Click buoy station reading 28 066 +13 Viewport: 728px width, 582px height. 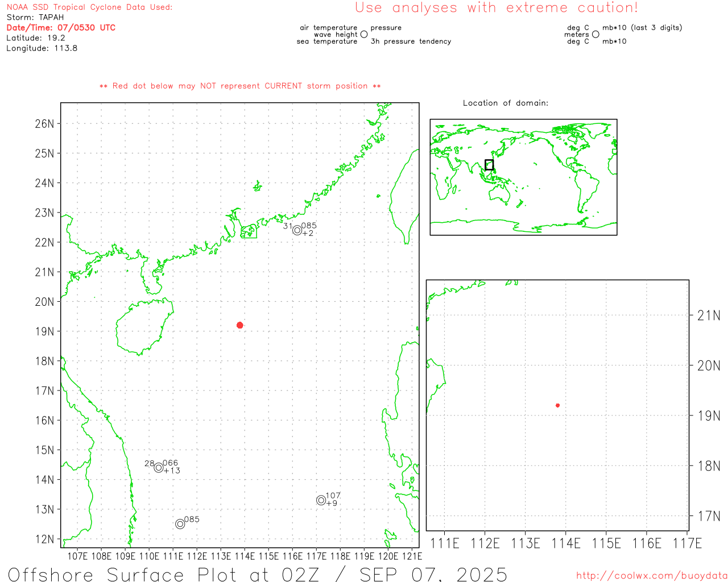pos(159,467)
